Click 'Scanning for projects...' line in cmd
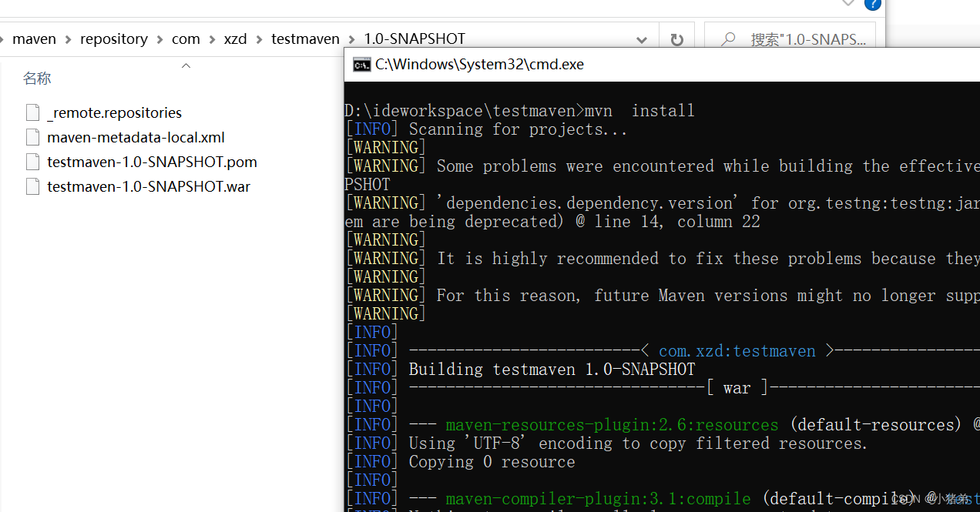The image size is (980, 512). click(x=519, y=129)
